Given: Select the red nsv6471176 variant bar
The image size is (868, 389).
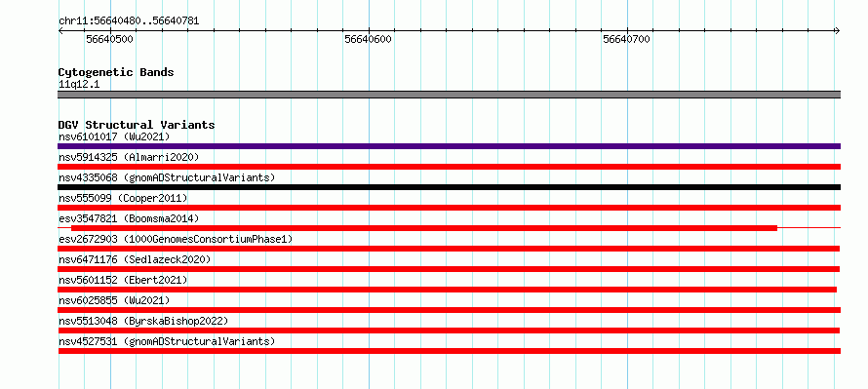Looking at the screenshot, I should pos(449,269).
